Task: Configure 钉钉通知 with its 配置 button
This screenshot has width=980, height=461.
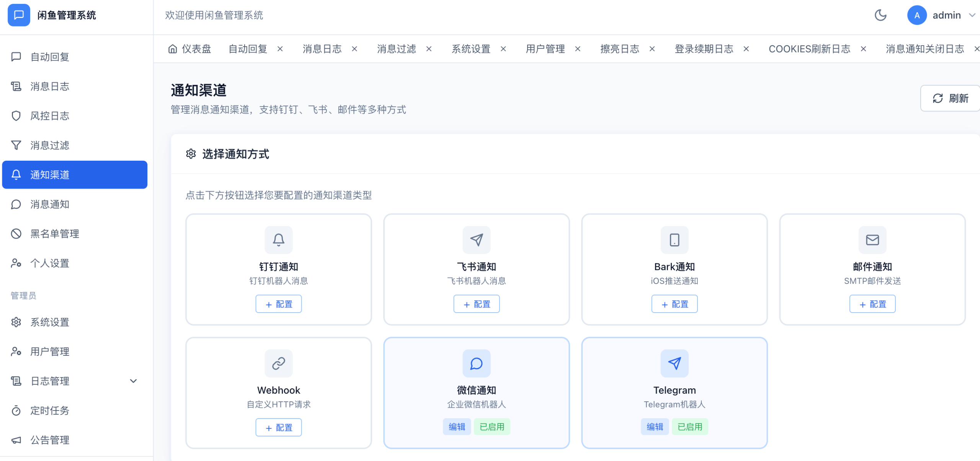Action: [x=279, y=304]
